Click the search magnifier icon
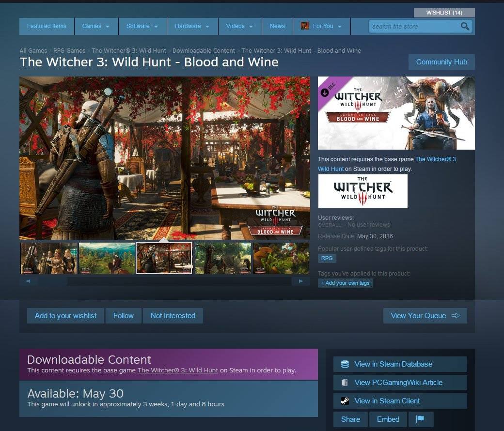Image resolution: width=504 pixels, height=431 pixels. (465, 26)
